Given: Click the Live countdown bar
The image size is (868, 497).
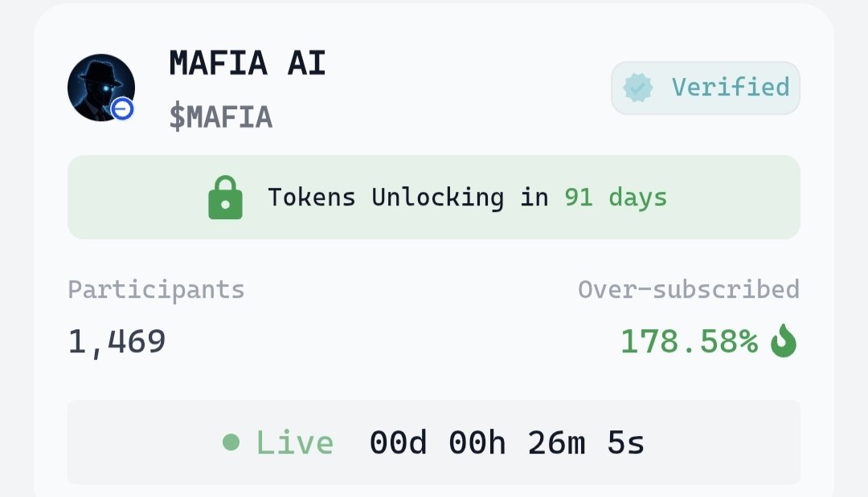Looking at the screenshot, I should coord(434,442).
